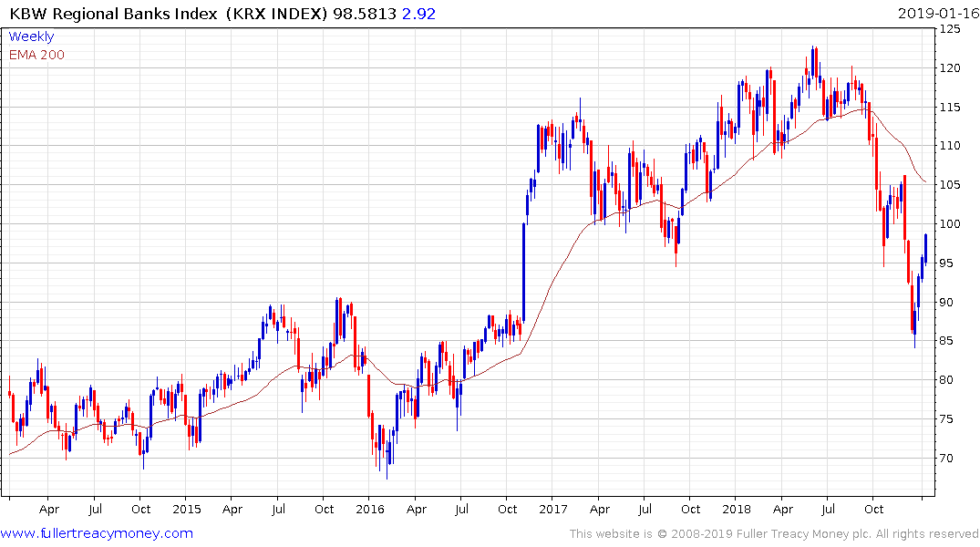The height and width of the screenshot is (547, 980).
Task: Click the last price value 98.5813
Action: point(365,14)
